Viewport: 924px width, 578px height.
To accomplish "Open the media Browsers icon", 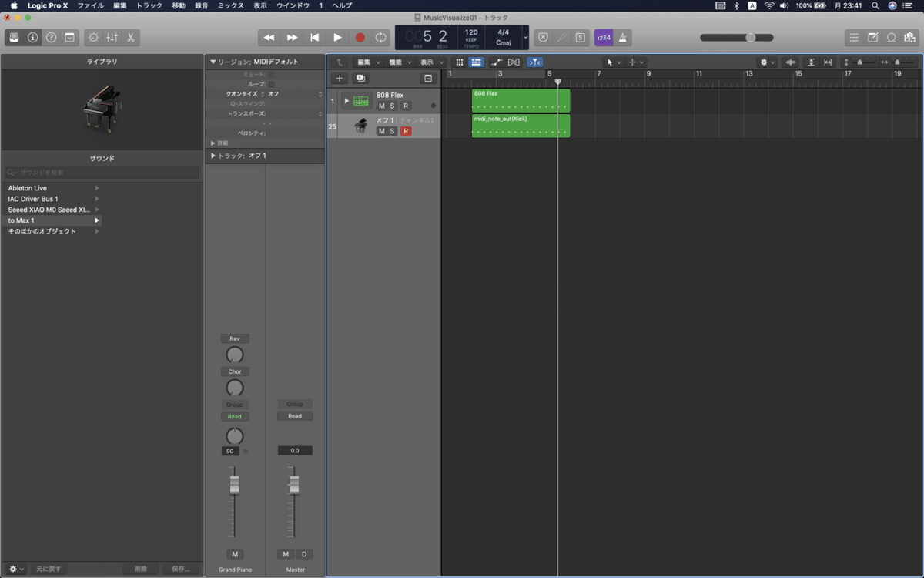I will coord(909,37).
